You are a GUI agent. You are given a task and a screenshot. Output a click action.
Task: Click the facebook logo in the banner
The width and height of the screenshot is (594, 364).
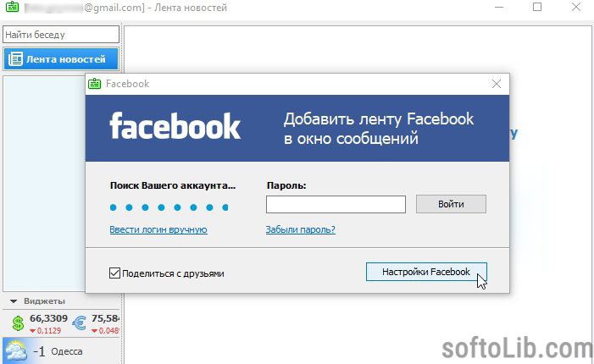[175, 126]
